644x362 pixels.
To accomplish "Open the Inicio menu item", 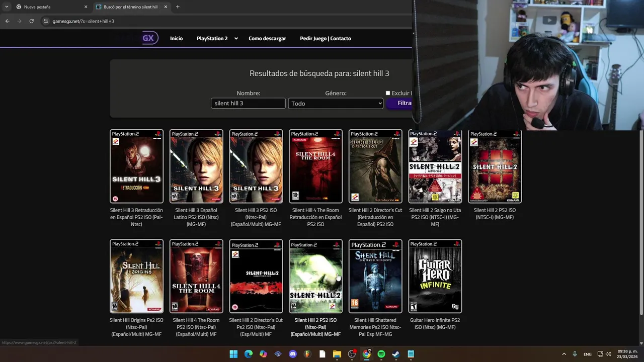I will coord(176,38).
